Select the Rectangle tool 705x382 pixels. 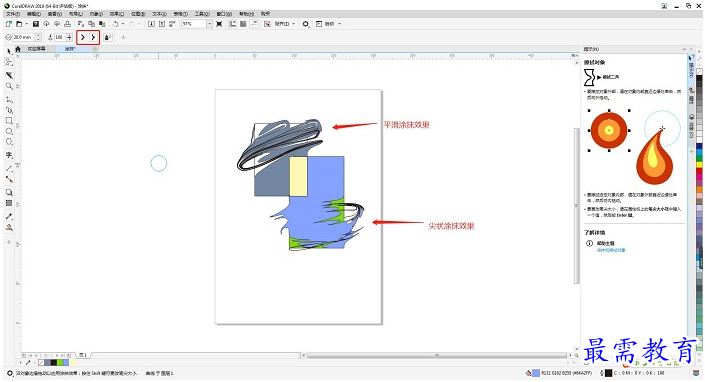coord(9,120)
